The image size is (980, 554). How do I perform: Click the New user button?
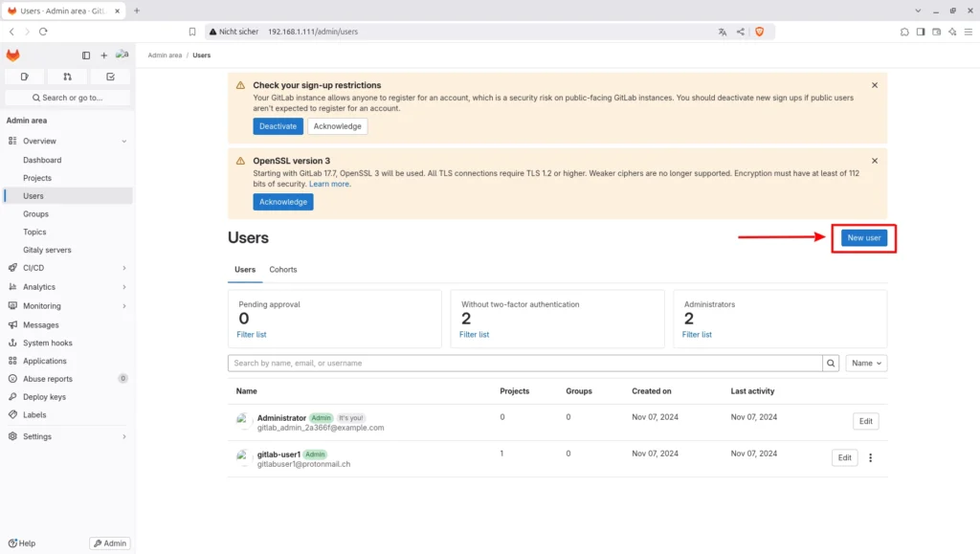click(x=863, y=238)
